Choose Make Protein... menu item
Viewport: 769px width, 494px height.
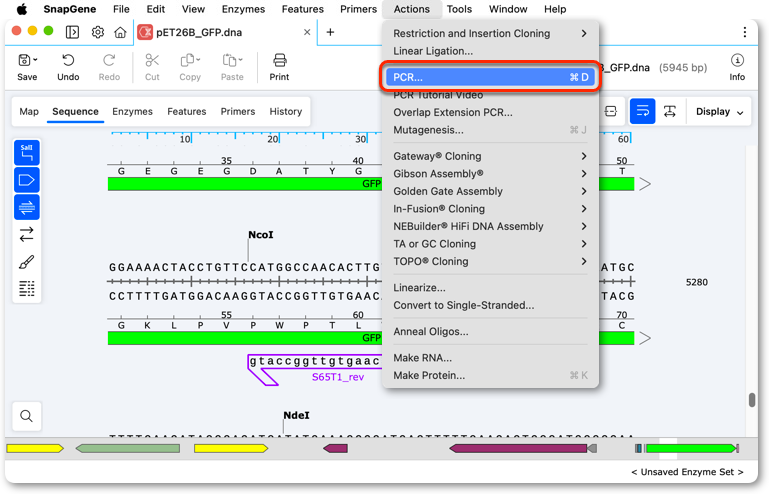pyautogui.click(x=490, y=375)
